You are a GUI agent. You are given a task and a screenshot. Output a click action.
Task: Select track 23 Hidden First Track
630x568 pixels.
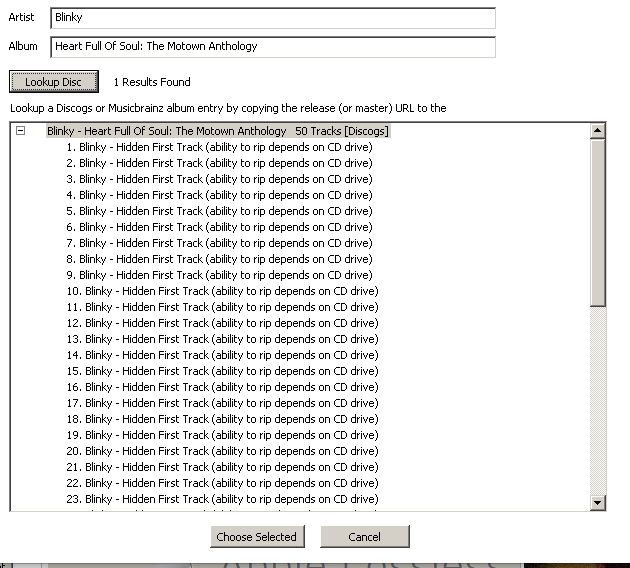222,499
